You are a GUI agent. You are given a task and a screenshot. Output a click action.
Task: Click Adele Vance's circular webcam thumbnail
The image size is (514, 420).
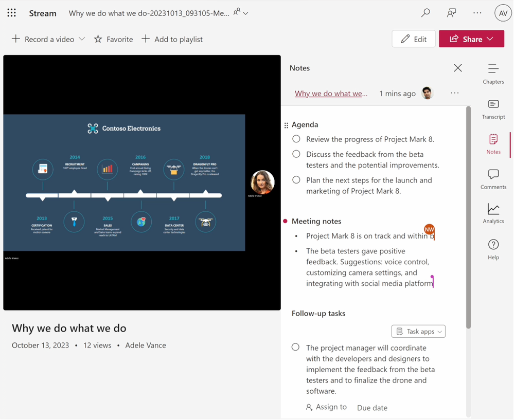pos(262,182)
